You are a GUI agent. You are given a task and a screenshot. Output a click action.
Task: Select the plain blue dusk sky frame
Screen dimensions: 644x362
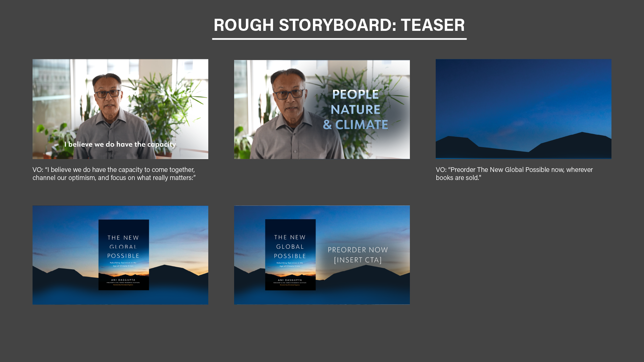tap(524, 109)
